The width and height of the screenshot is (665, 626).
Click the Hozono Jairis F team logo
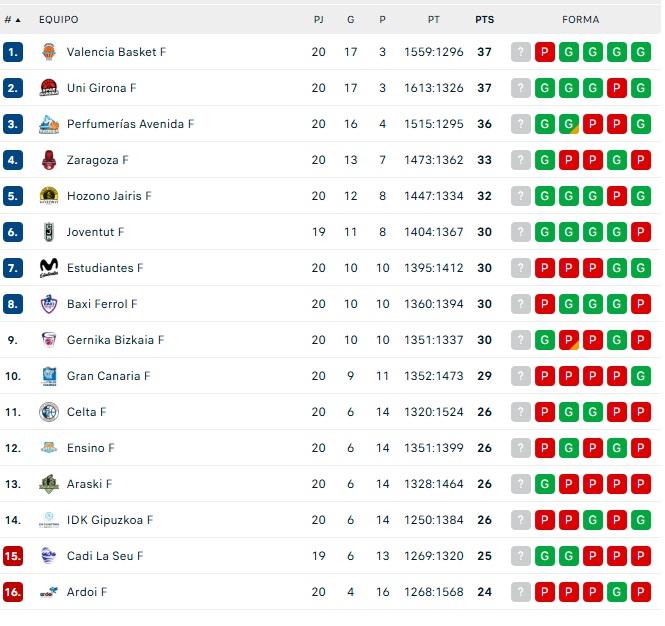pyautogui.click(x=49, y=196)
